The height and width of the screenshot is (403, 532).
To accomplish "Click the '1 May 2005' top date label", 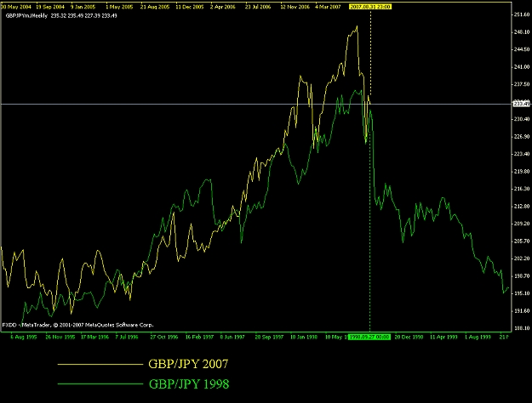I will 119,7.
